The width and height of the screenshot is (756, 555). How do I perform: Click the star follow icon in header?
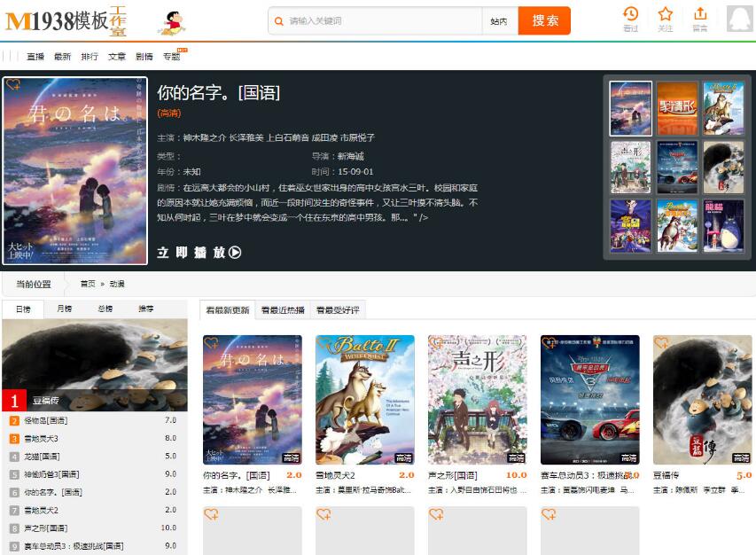pos(666,14)
